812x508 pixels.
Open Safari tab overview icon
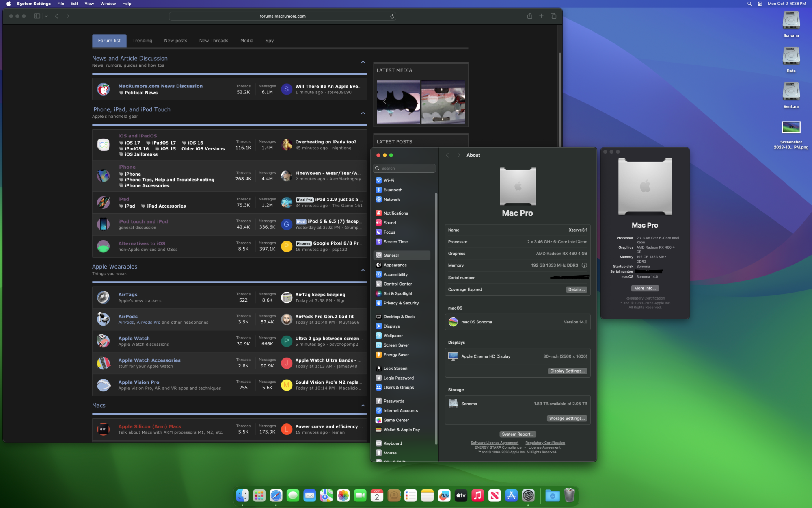click(553, 16)
